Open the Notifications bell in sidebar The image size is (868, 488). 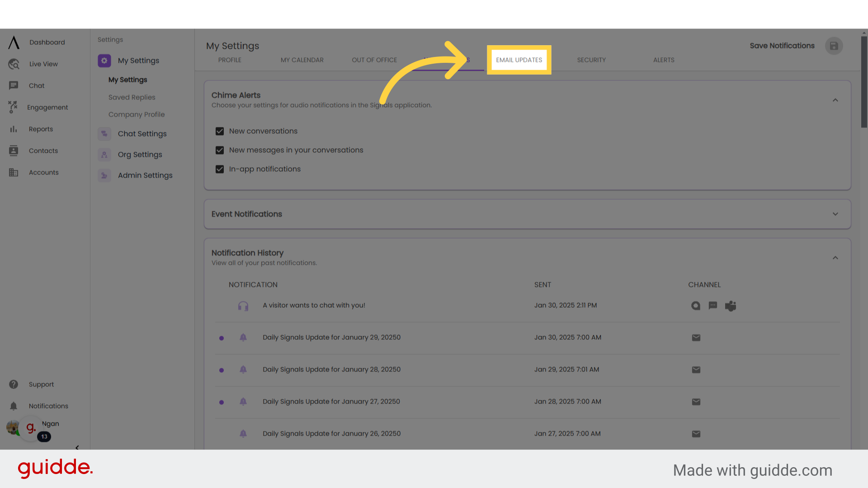tap(14, 406)
